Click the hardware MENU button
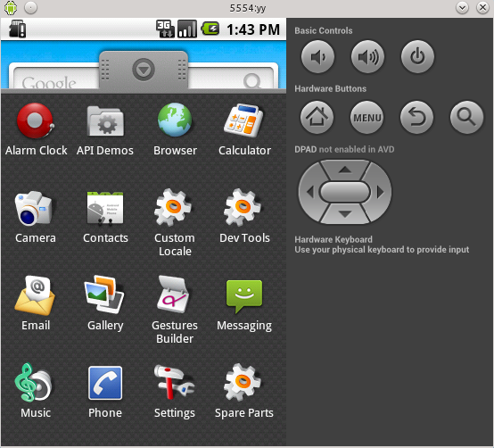Screen dimensions: 494x448 367,117
